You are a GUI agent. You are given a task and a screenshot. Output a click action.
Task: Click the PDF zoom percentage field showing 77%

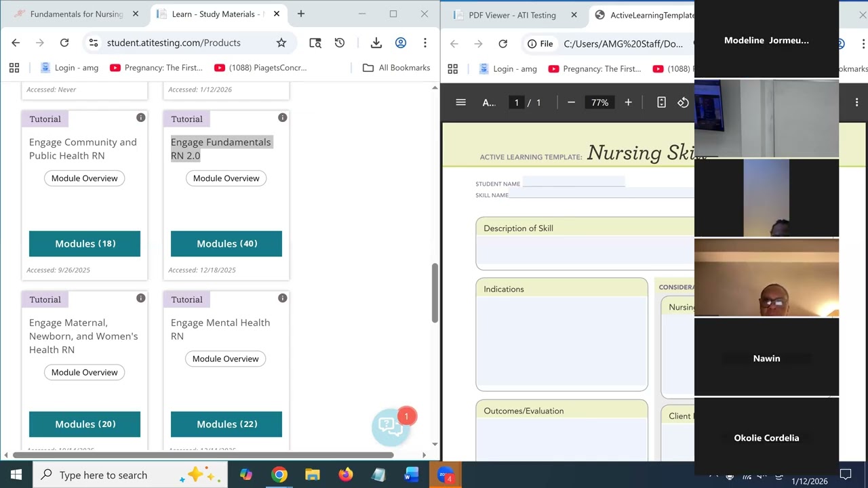pos(599,102)
